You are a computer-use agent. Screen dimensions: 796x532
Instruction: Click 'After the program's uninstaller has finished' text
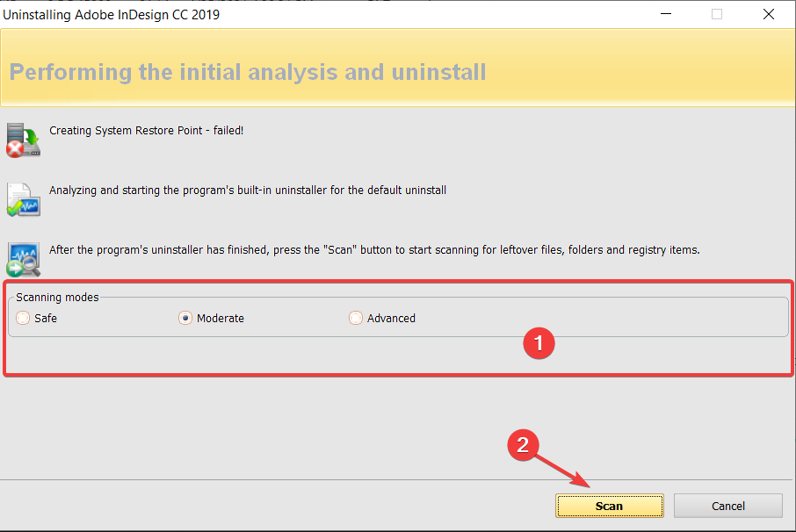(x=158, y=250)
